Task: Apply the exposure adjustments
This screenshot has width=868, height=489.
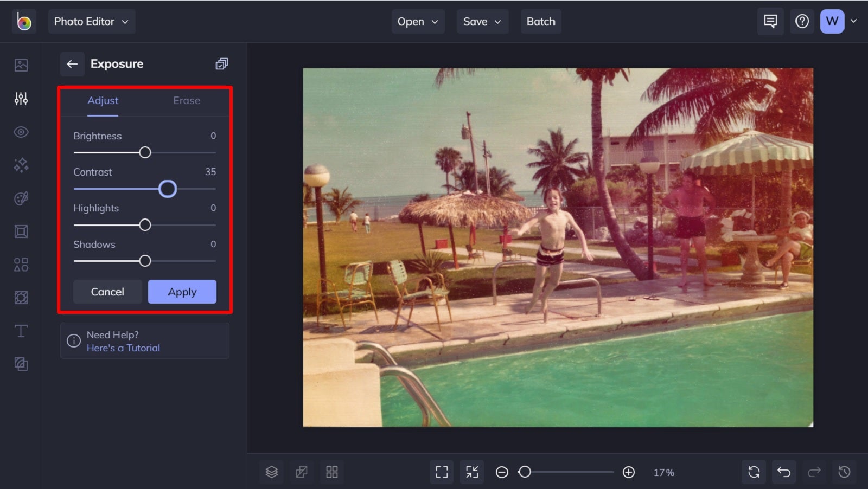Action: pyautogui.click(x=182, y=291)
